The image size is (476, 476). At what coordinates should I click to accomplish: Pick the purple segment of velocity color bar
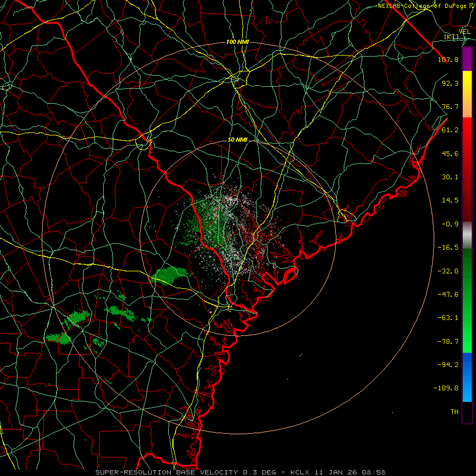(467, 59)
